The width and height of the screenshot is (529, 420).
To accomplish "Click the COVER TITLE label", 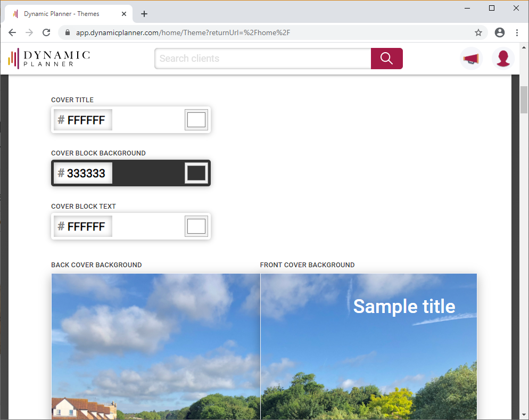I will (x=72, y=100).
